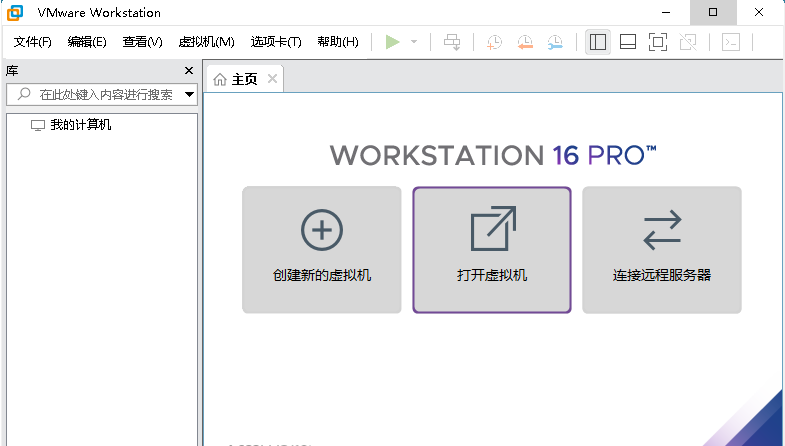785x446 pixels.
Task: Open the 帮助(H) menu
Action: [x=338, y=42]
